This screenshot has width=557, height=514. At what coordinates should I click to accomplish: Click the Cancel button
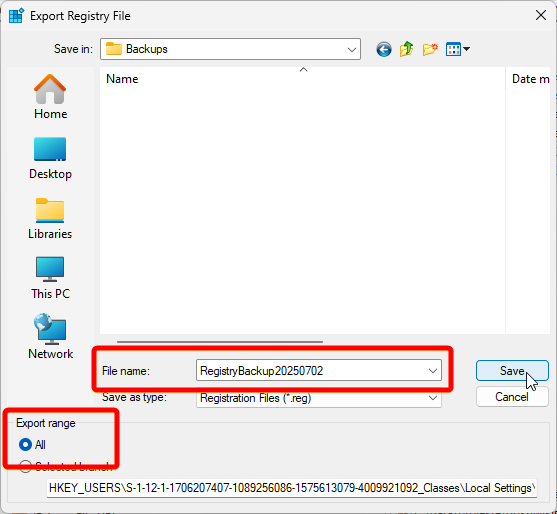point(512,397)
